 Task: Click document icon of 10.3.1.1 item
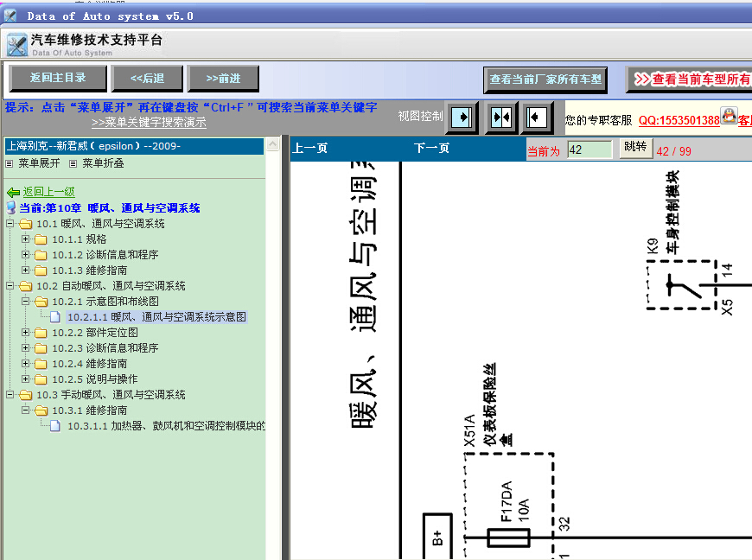pos(55,426)
